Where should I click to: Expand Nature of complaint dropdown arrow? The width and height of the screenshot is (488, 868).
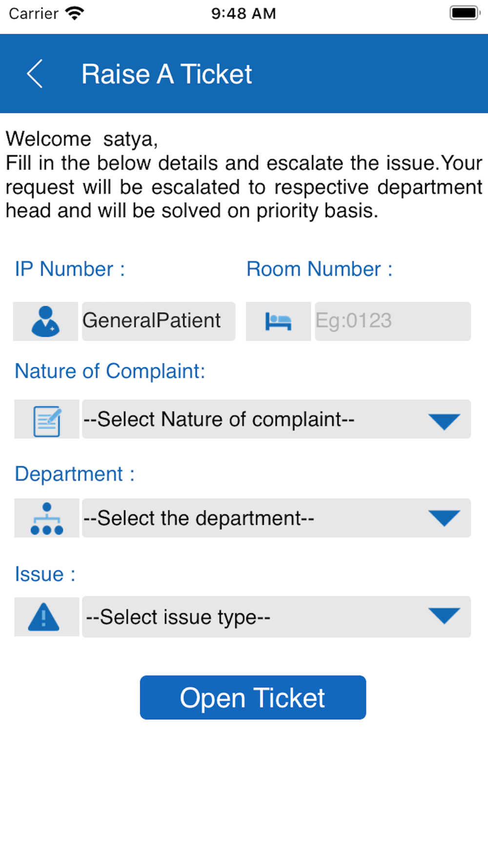coord(444,421)
